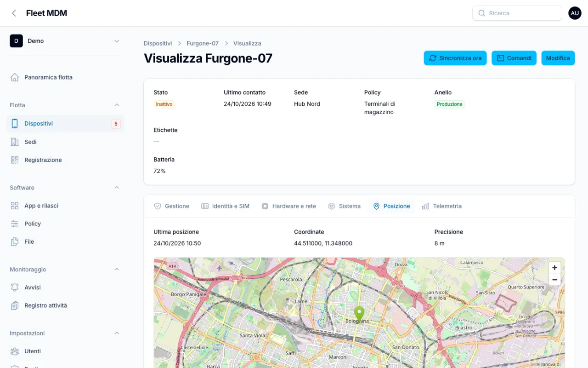
Task: Click the Registrazione QR code icon
Action: (x=15, y=160)
